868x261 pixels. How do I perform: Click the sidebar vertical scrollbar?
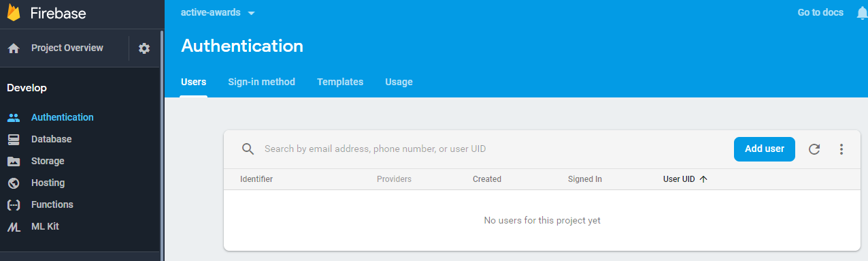point(161,146)
